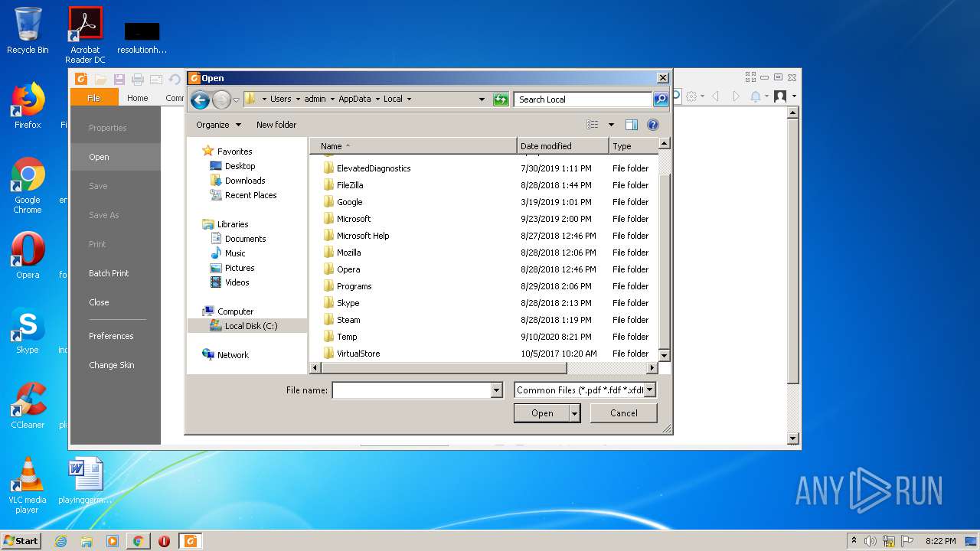Click the Open button
980x551 pixels.
[542, 413]
